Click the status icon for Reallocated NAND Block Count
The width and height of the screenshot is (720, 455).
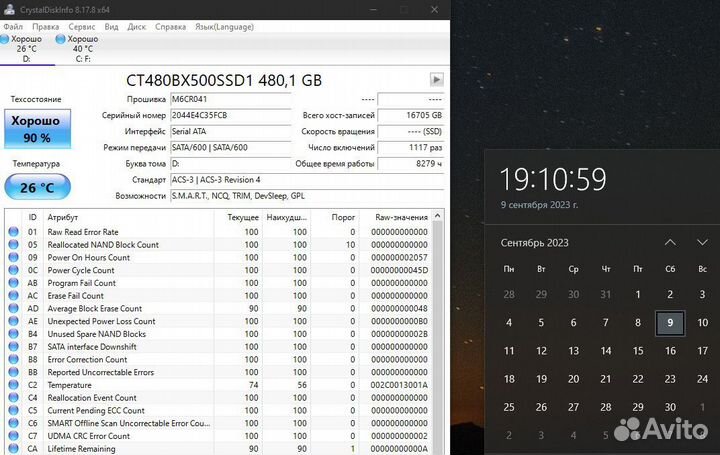(13, 245)
